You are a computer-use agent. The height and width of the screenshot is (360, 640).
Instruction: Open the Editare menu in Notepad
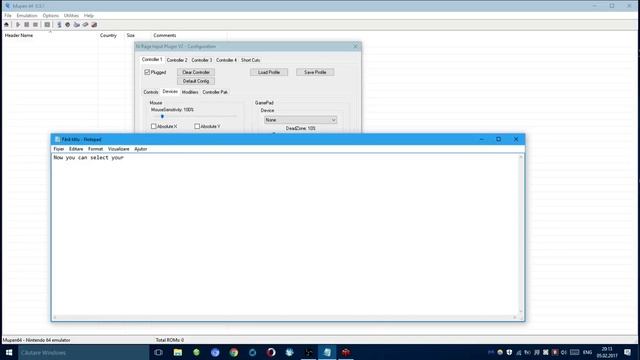tap(76, 149)
